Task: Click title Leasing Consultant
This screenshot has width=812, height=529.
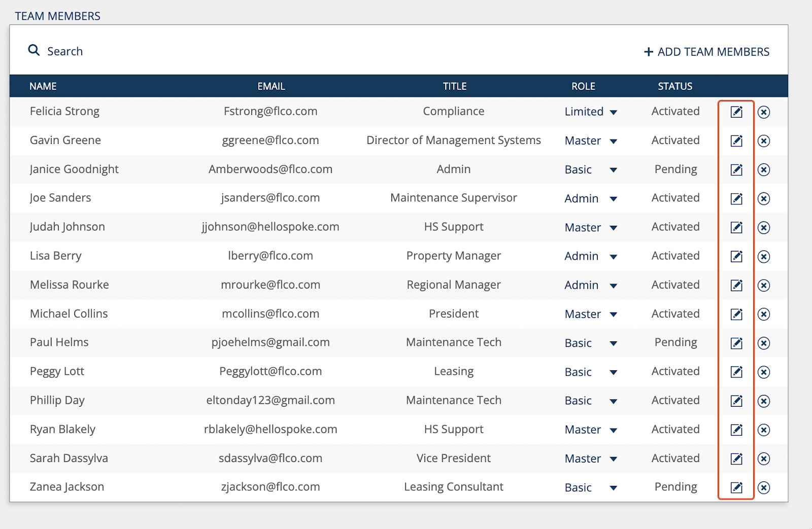Action: (454, 487)
